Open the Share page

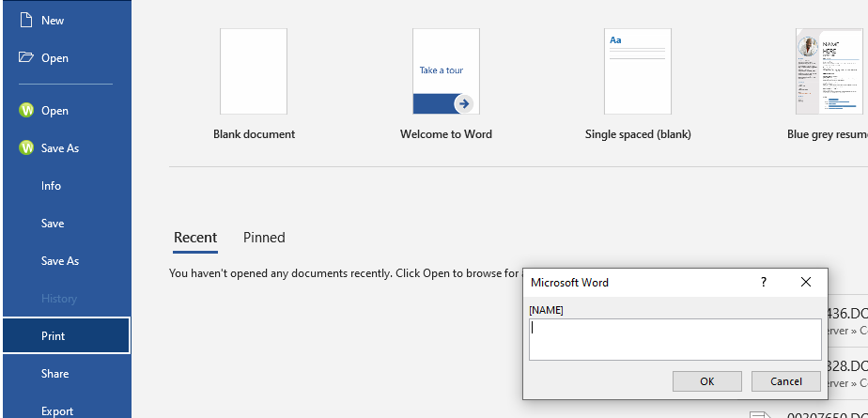[x=67, y=374]
